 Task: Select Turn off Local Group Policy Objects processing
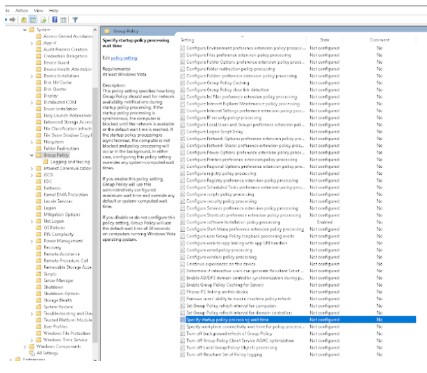pos(232,347)
